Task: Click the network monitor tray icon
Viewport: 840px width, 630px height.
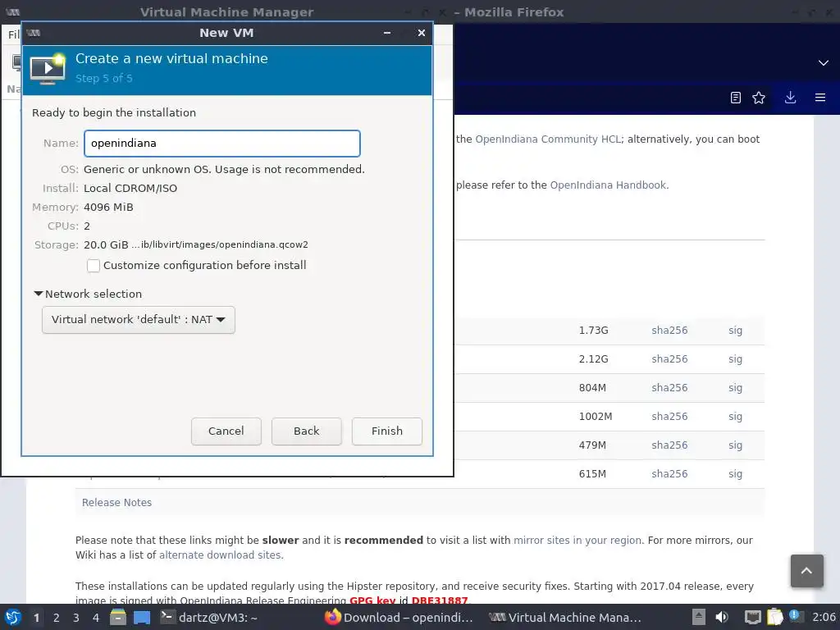Action: 753,617
